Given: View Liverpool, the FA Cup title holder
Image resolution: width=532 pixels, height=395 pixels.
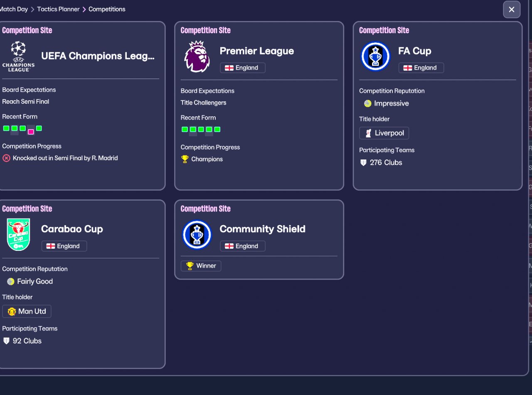Looking at the screenshot, I should pos(384,133).
